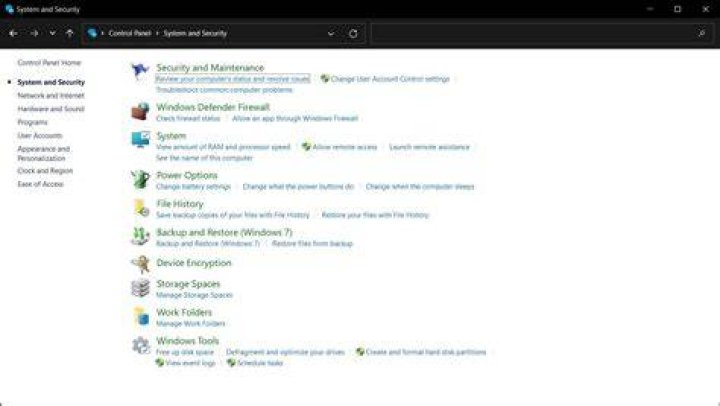The image size is (720, 406).
Task: Select Network and Internet category
Action: point(51,96)
